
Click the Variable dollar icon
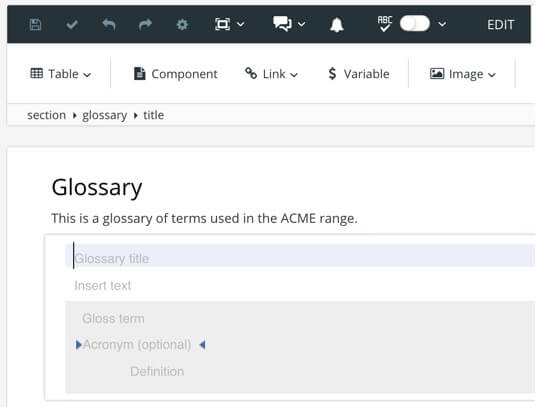[x=332, y=74]
